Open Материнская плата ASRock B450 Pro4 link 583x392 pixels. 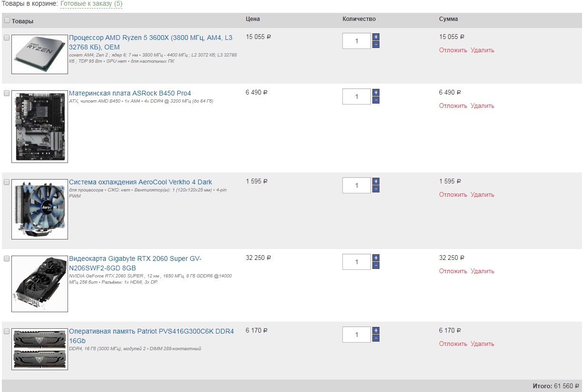coord(130,93)
